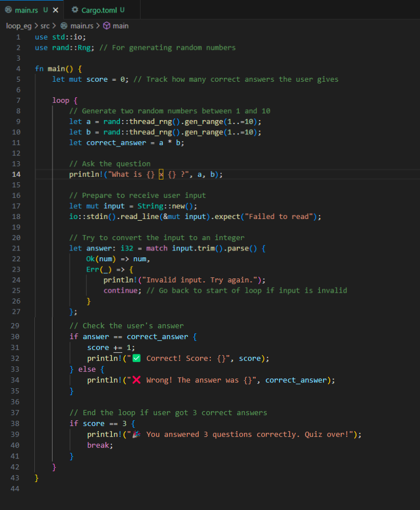Click 'if score == 3 {' on line 38
The width and height of the screenshot is (420, 510).
[102, 424]
